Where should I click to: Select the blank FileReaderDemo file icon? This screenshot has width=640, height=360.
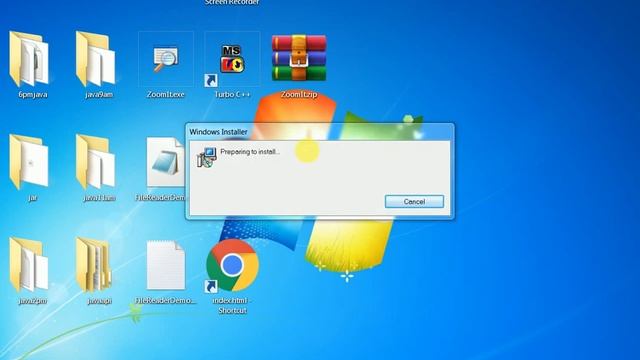point(166,265)
